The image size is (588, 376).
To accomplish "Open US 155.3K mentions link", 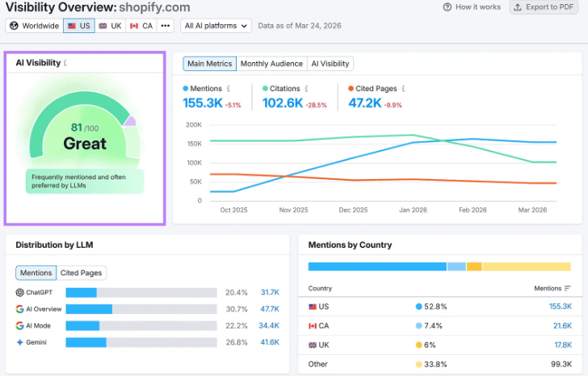I will [561, 307].
